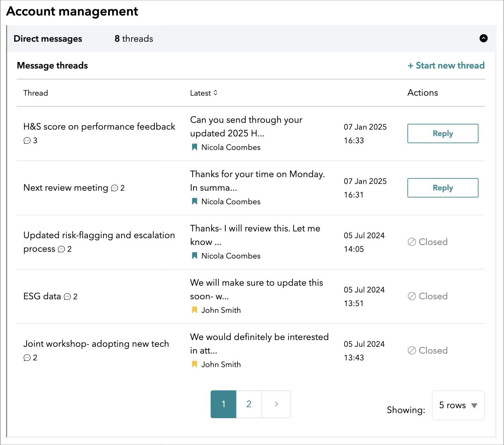Screen dimensions: 504x445
Task: Reply to Next review meeting thread
Action: click(x=443, y=188)
